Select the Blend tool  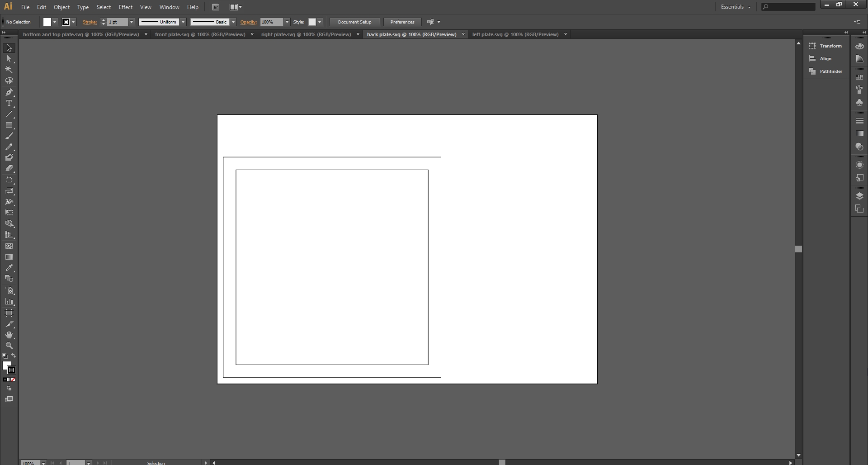(9, 279)
